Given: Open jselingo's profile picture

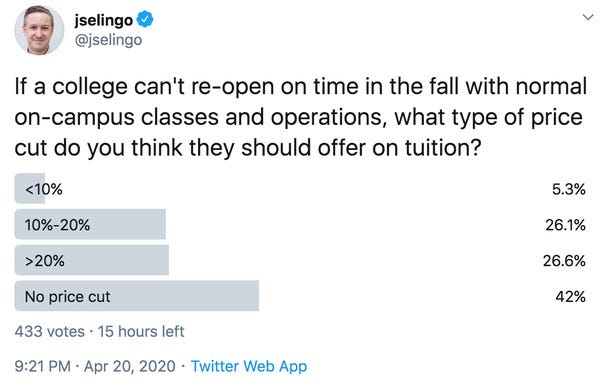Looking at the screenshot, I should [x=39, y=30].
